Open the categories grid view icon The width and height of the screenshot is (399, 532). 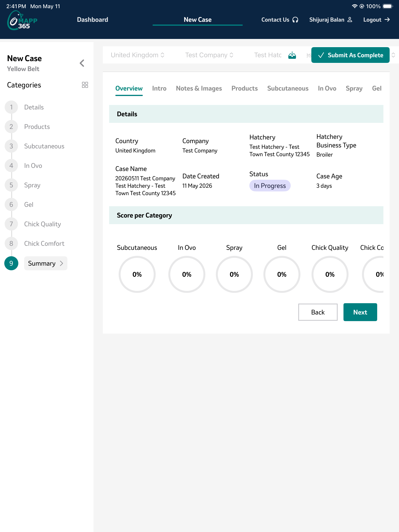pos(85,85)
